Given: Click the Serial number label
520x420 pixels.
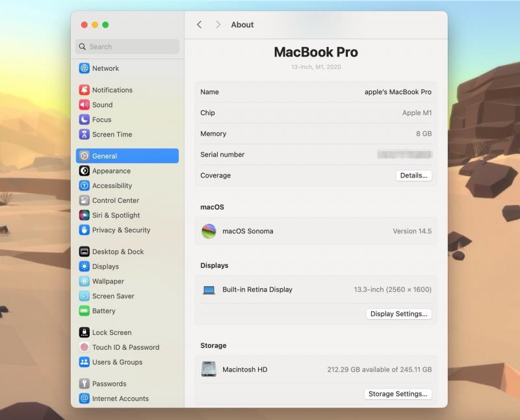Looking at the screenshot, I should click(222, 154).
